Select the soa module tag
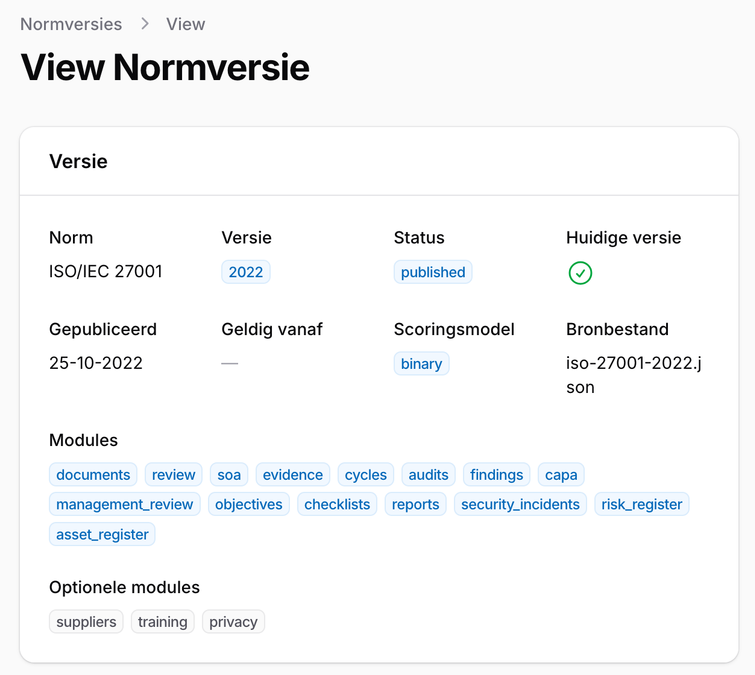 (x=229, y=475)
